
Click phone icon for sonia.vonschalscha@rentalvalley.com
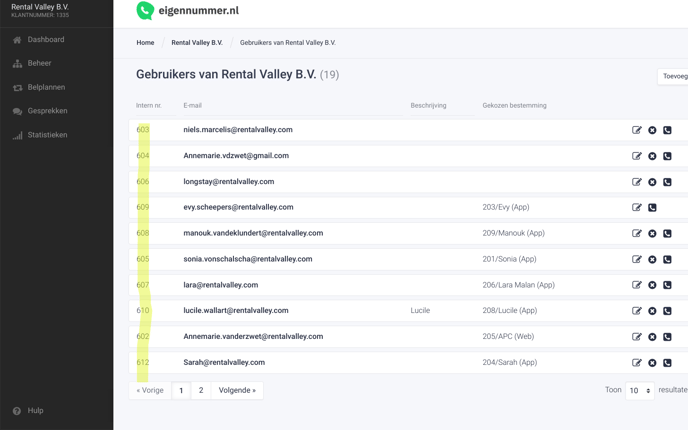(667, 259)
